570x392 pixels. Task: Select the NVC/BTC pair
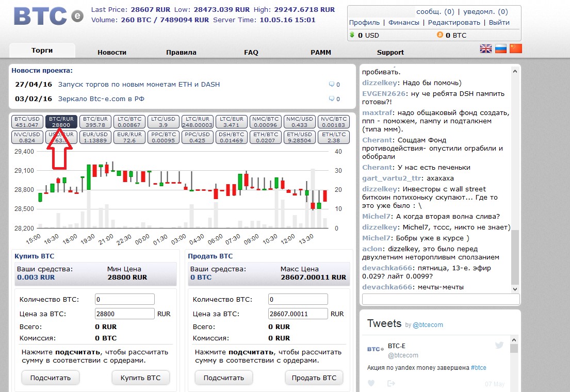[x=334, y=122]
